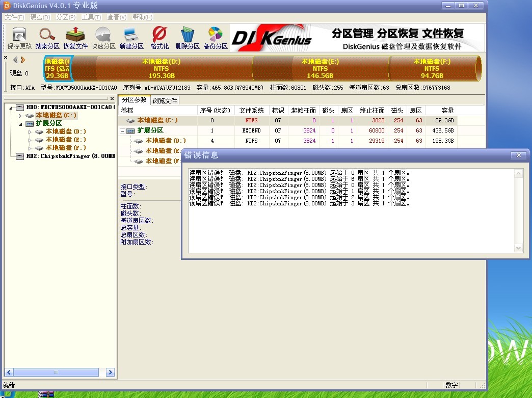The width and height of the screenshot is (532, 398).
Task: Click the 终止柱面 column header
Action: [372, 110]
